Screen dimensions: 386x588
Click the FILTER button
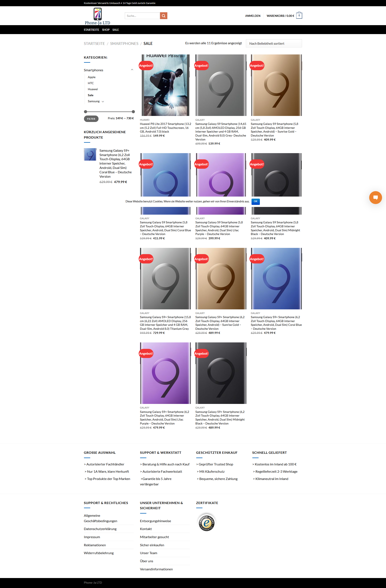pos(91,119)
